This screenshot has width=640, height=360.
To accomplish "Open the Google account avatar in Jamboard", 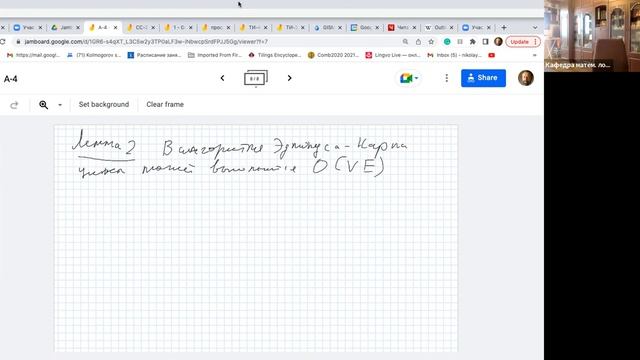I will click(526, 78).
